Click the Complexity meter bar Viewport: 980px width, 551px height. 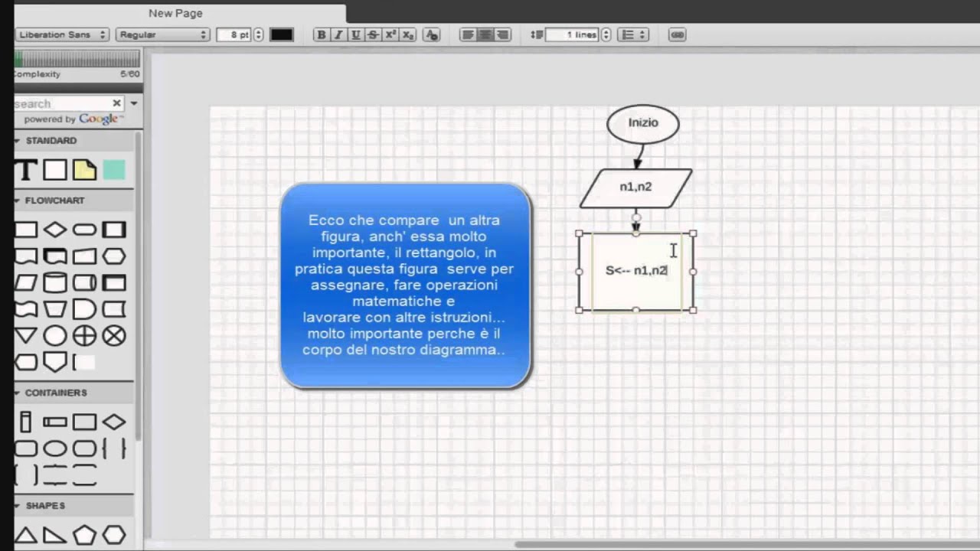[x=77, y=58]
